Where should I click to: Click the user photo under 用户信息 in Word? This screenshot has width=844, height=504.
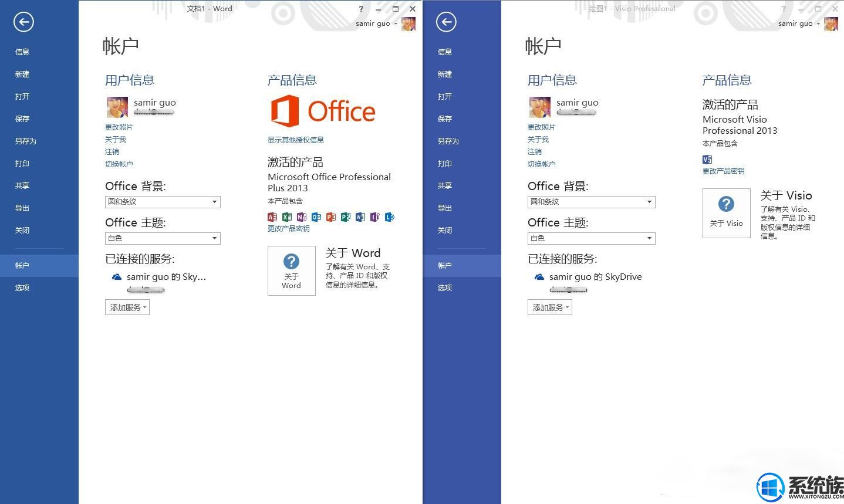117,107
